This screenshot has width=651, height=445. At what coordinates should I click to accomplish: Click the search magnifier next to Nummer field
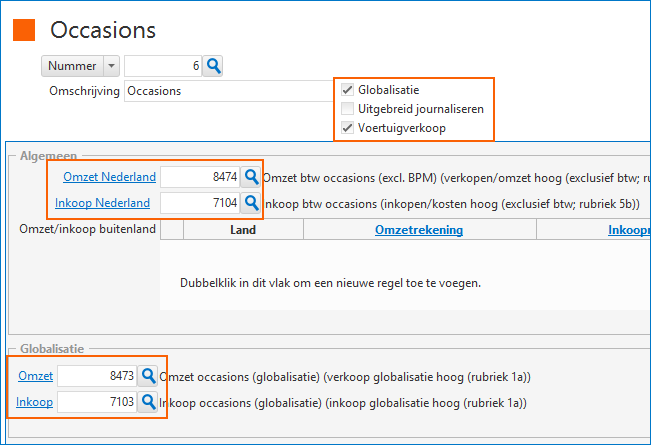click(x=213, y=66)
